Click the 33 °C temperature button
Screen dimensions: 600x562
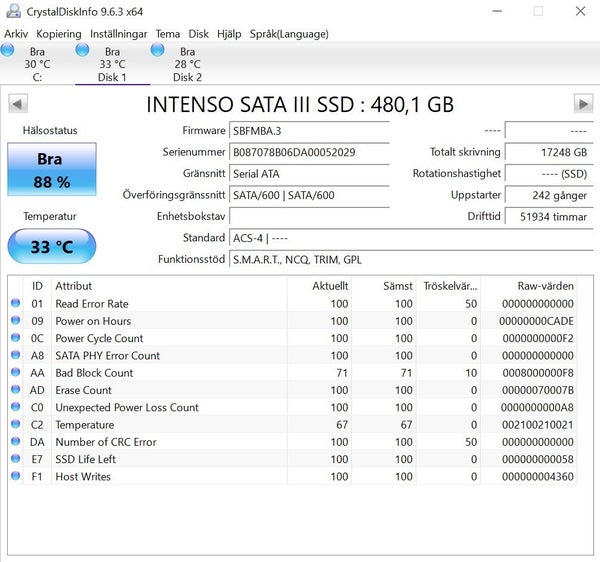[x=52, y=246]
